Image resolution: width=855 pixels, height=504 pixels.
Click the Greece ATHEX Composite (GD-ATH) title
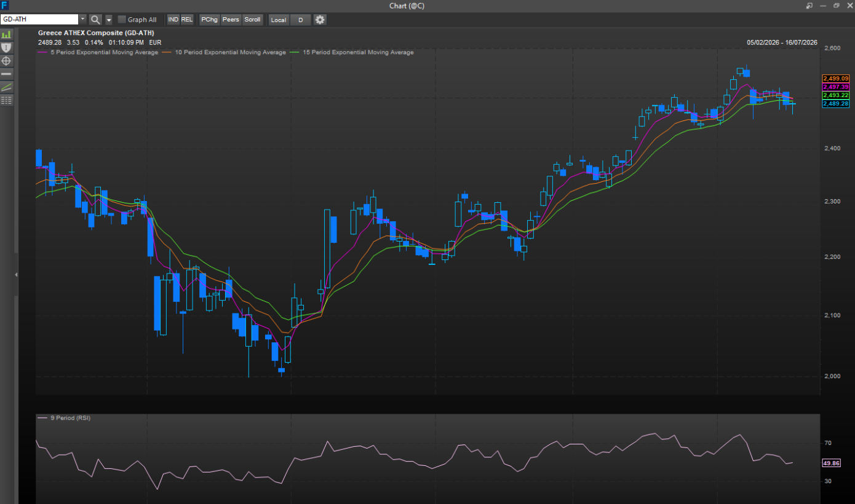[x=96, y=33]
